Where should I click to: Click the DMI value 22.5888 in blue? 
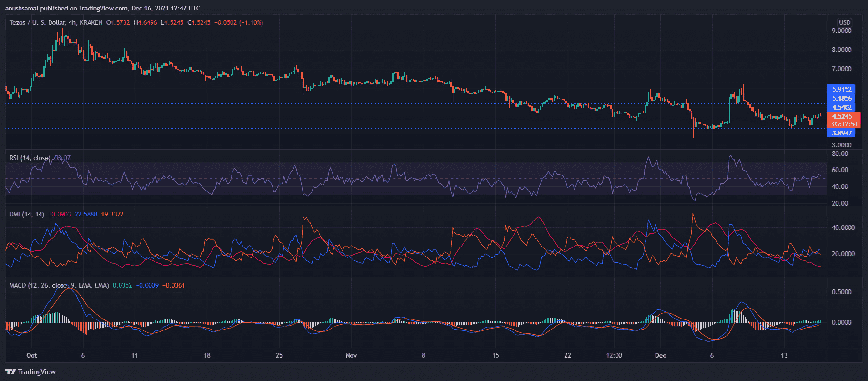tap(86, 214)
